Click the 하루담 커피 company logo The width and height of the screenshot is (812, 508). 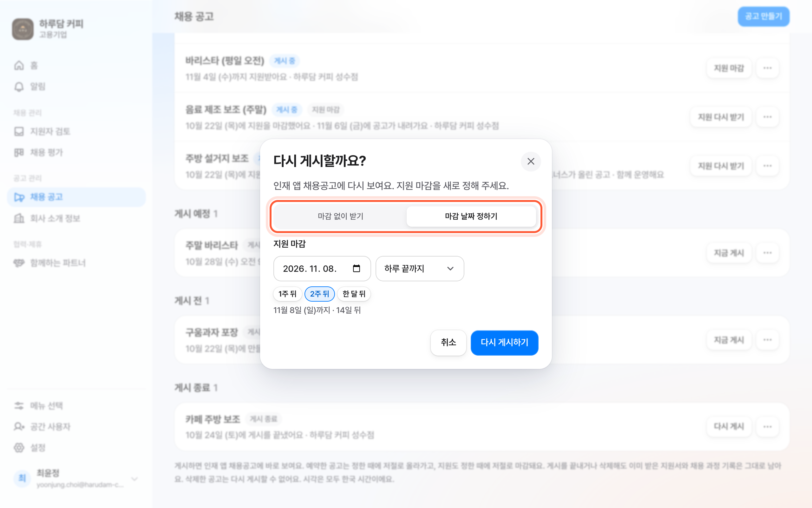23,29
